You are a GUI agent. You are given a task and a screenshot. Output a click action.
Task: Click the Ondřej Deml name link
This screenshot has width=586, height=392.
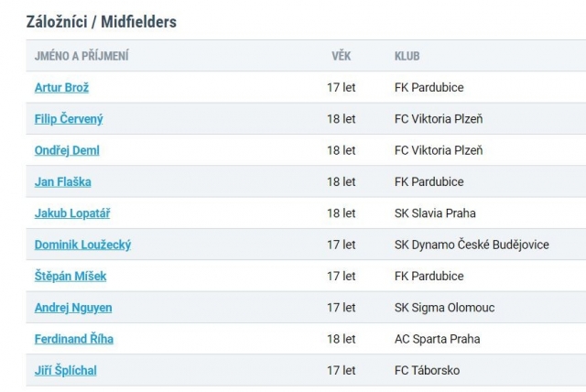pos(67,150)
